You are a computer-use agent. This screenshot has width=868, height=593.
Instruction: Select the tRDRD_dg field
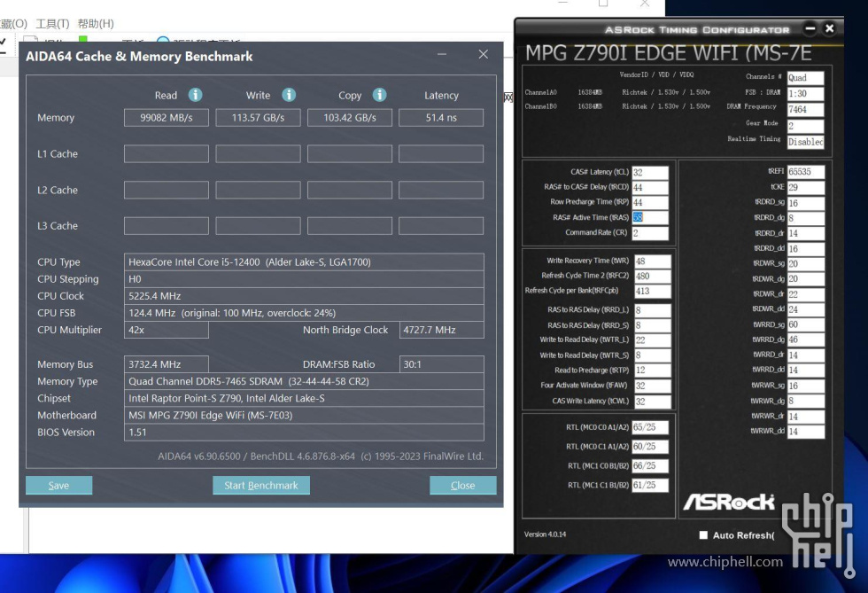[806, 218]
